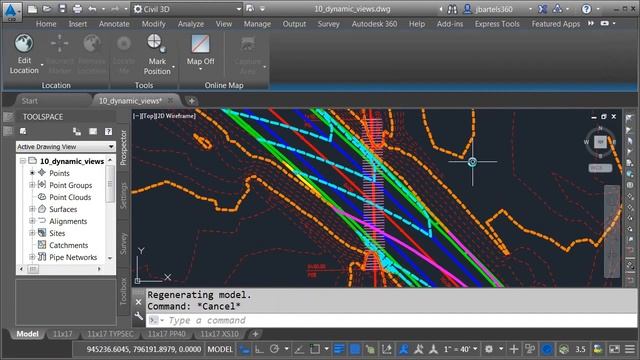Click the new drawing tab plus button
Image resolution: width=640 pixels, height=360 pixels.
tap(191, 101)
